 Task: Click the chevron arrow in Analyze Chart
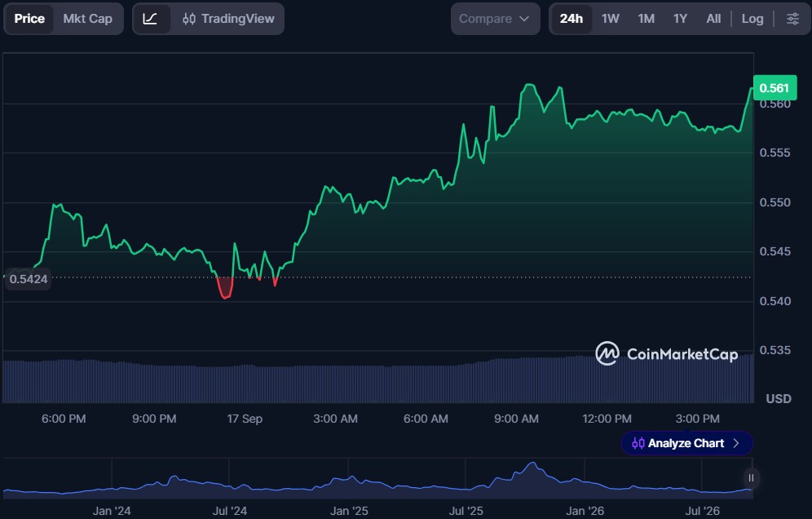pyautogui.click(x=736, y=443)
